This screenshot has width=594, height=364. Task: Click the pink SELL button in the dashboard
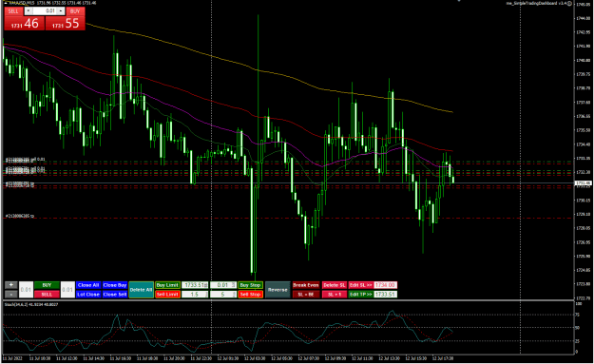pyautogui.click(x=47, y=295)
